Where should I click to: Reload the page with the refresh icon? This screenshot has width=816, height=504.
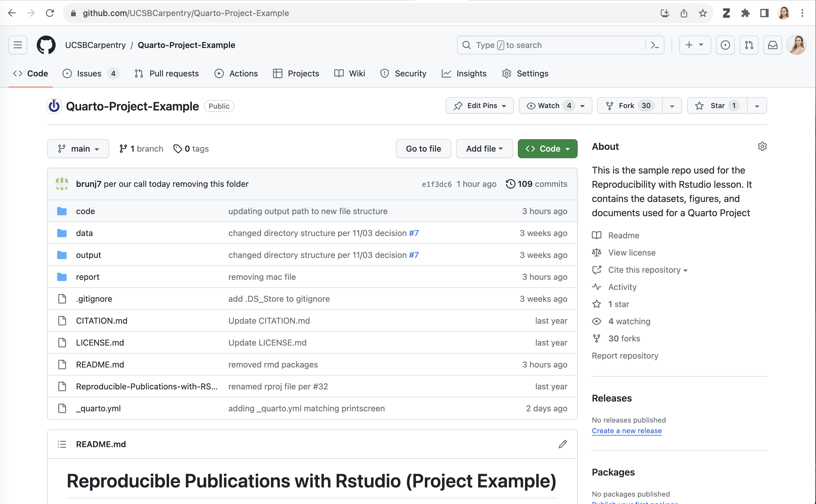[x=50, y=13]
